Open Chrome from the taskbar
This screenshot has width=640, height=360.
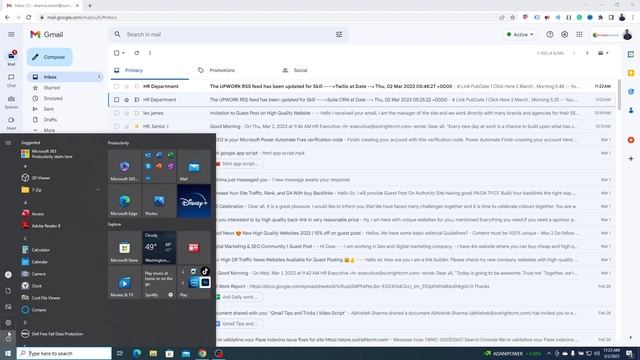pos(202,353)
